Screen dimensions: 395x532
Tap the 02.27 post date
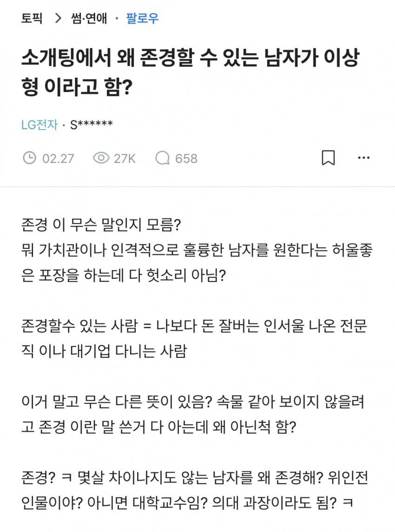point(58,158)
